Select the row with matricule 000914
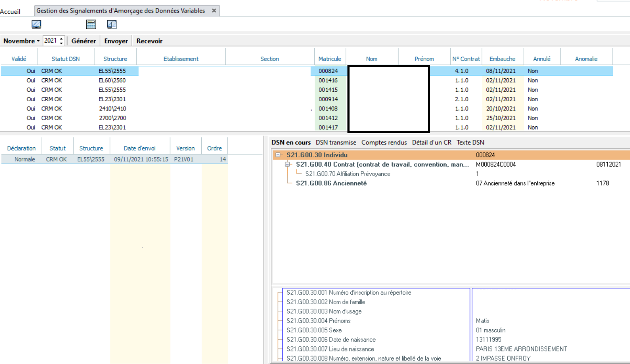 pyautogui.click(x=306, y=99)
